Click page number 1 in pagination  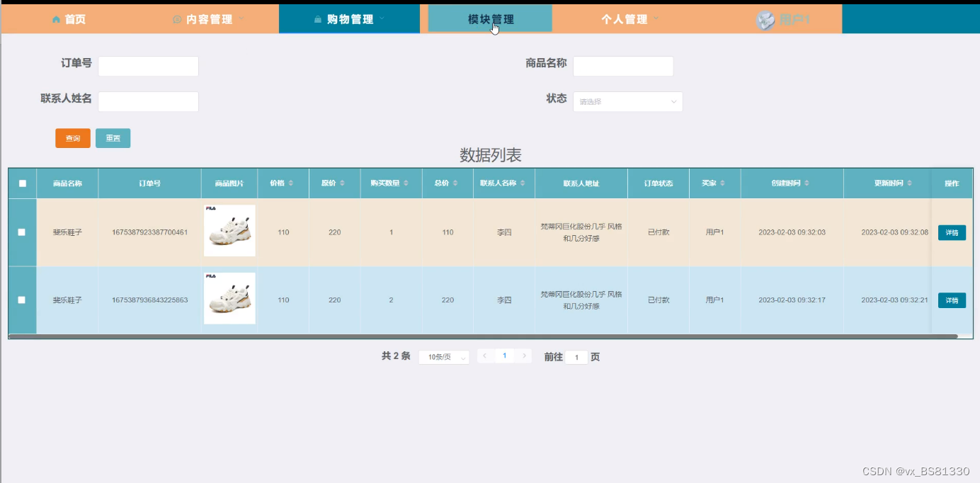(x=504, y=356)
